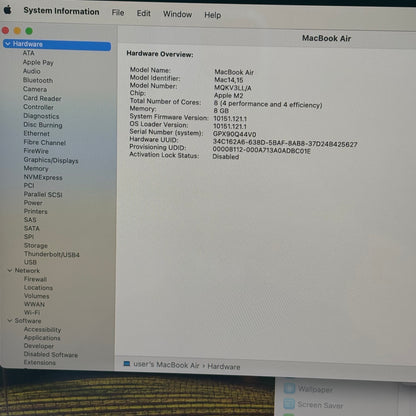Select Controller in the sidebar
This screenshot has width=416, height=416.
[38, 107]
